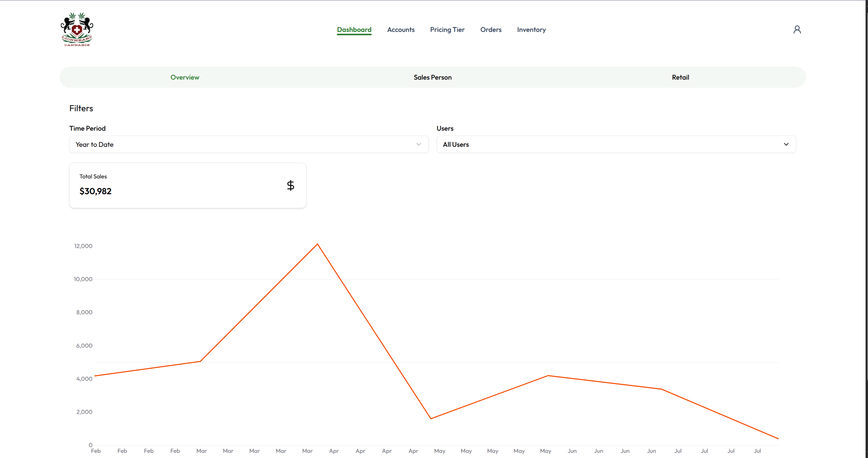This screenshot has width=868, height=458.
Task: Click the 4,000 y-axis label
Action: click(84, 378)
